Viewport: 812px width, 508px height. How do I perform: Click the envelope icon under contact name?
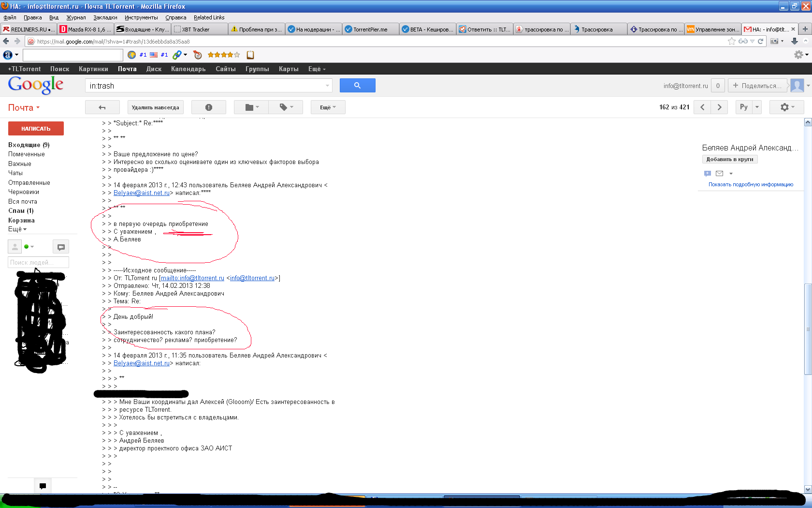click(x=719, y=173)
